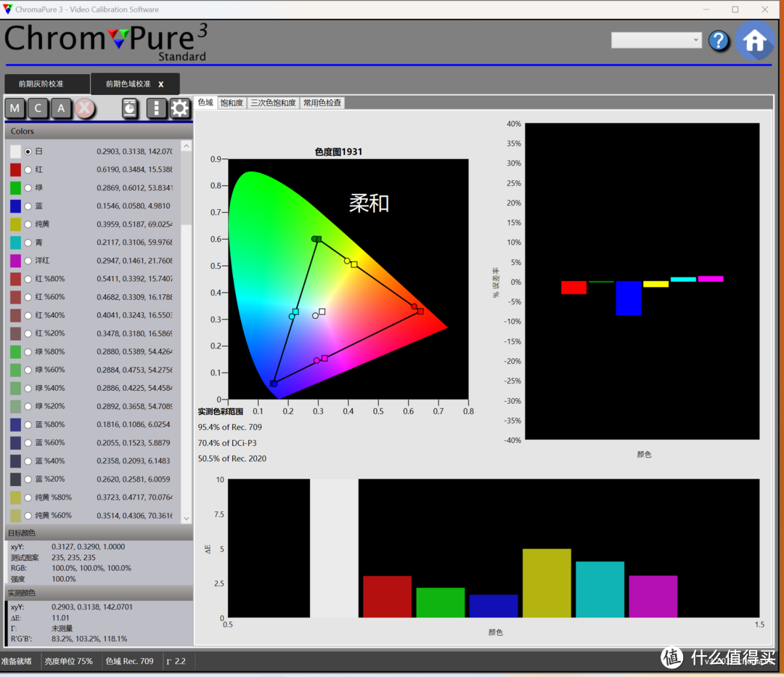
Task: Click the ChromaPure app icon in title bar
Action: (7, 9)
